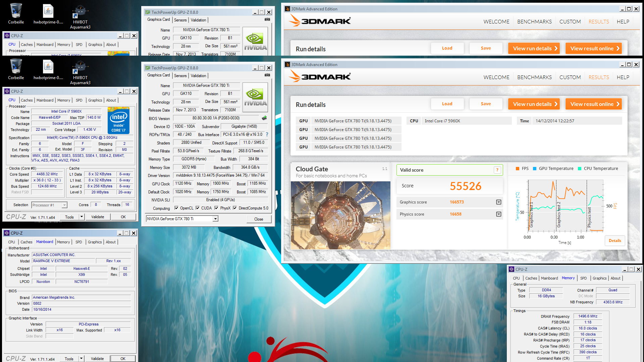Open Memory tab in CPU-Z Core Speed window

click(64, 100)
